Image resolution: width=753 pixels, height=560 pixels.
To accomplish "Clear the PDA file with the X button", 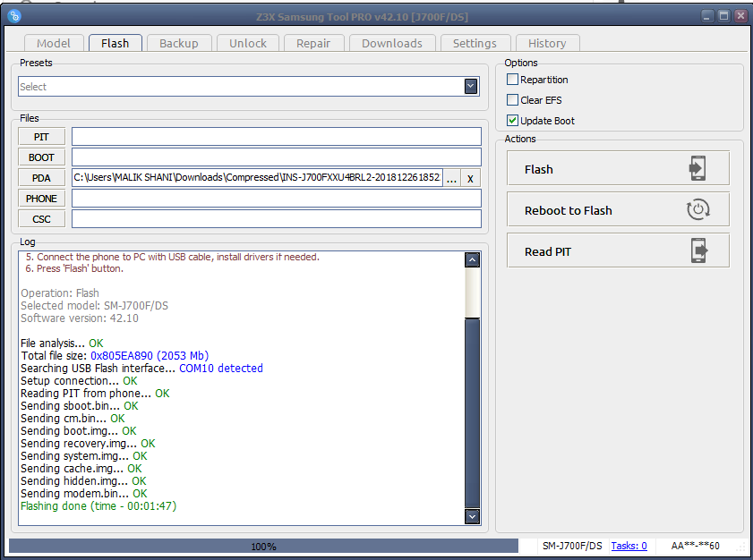I will (x=470, y=179).
